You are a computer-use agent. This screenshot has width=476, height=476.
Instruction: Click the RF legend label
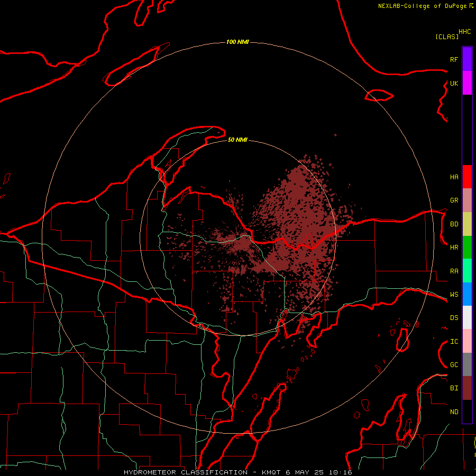454,59
